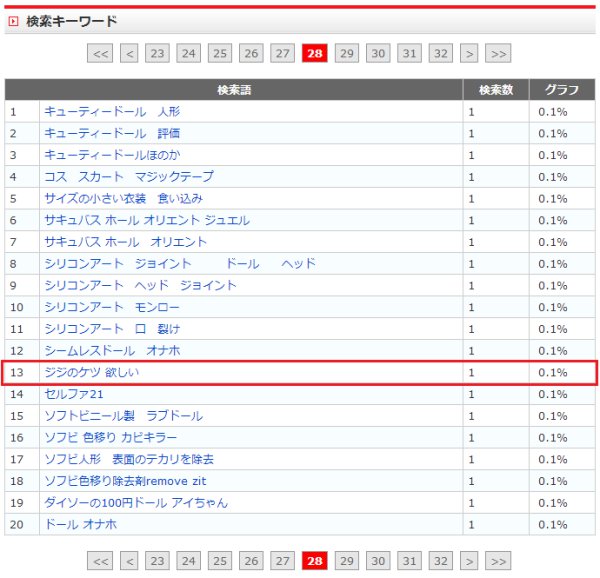Go to first page in top pagination
600x578 pixels.
point(100,53)
